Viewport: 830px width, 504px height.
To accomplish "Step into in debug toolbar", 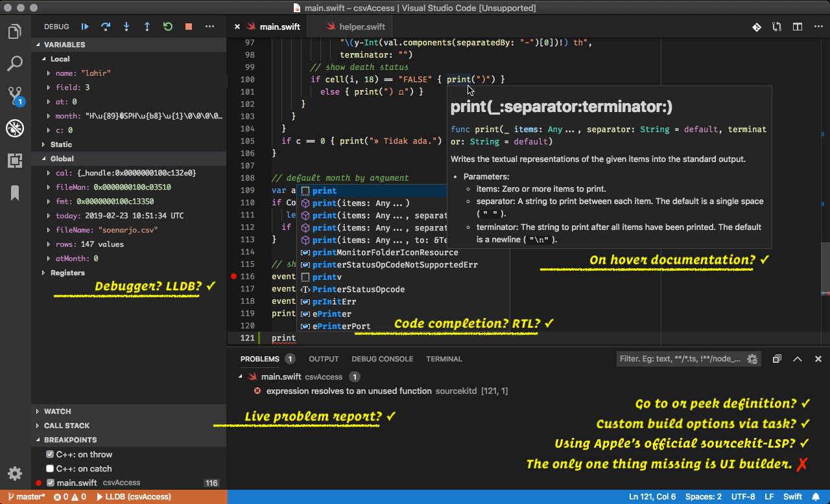I will pyautogui.click(x=126, y=27).
